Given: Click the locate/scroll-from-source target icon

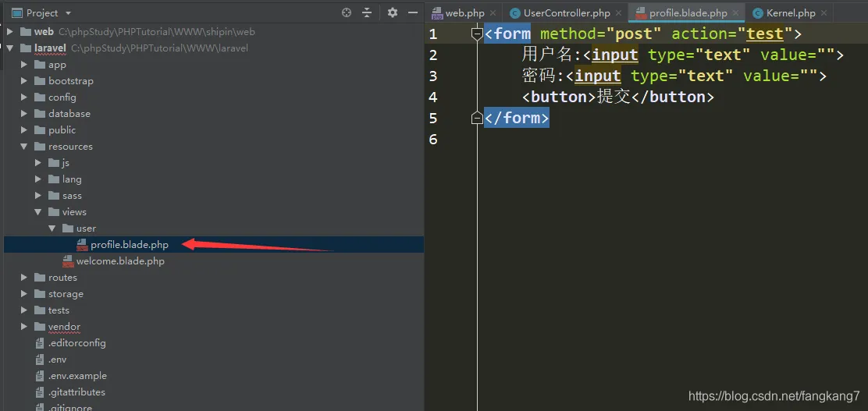Looking at the screenshot, I should pos(347,12).
